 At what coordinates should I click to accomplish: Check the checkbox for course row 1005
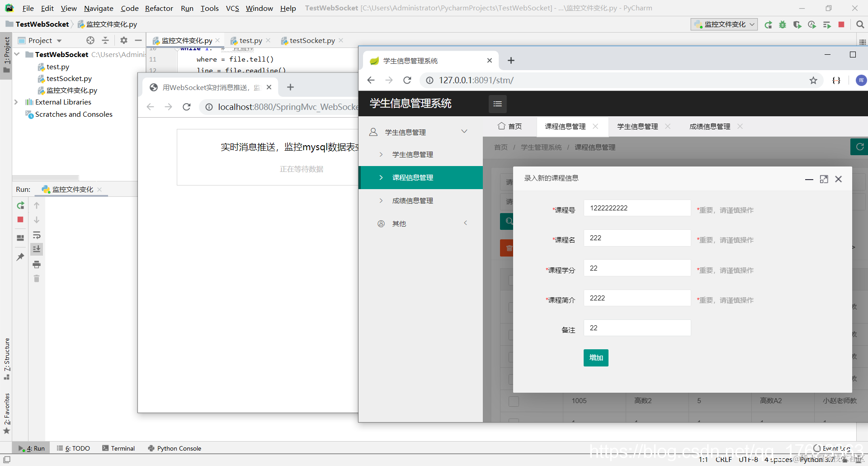click(x=514, y=401)
